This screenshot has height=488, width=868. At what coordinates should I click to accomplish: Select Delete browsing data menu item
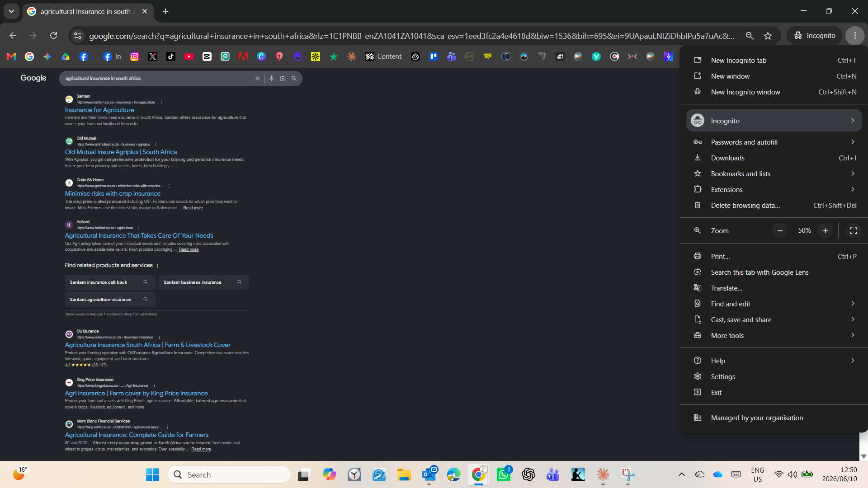[774, 206]
